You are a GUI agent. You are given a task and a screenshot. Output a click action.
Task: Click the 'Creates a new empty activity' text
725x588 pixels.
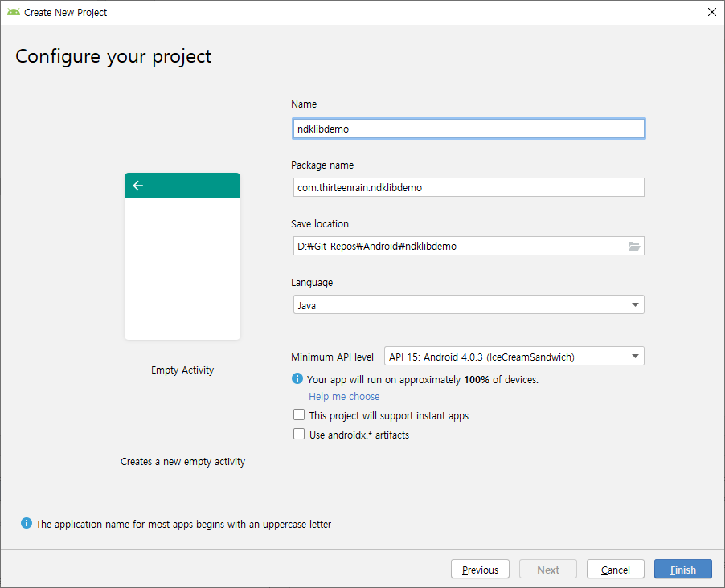182,462
